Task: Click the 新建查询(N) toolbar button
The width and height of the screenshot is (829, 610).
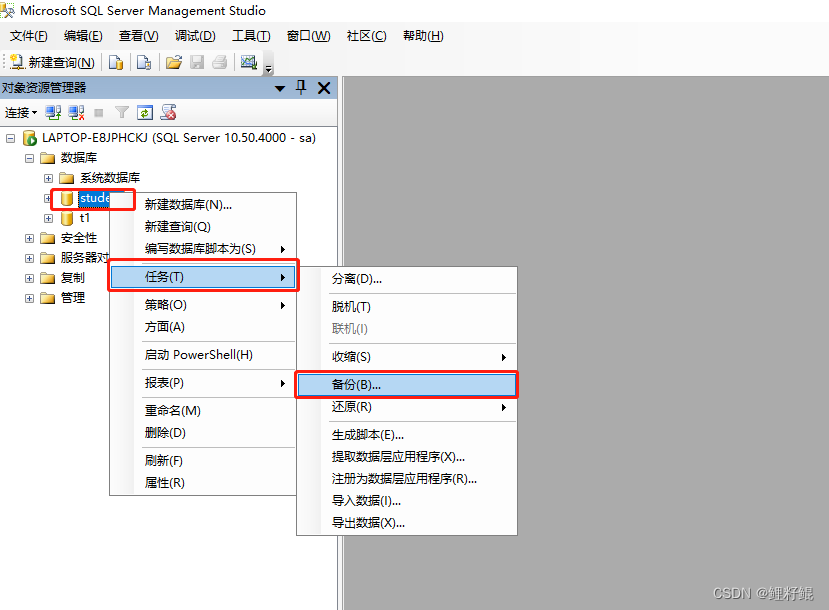Action: click(52, 62)
